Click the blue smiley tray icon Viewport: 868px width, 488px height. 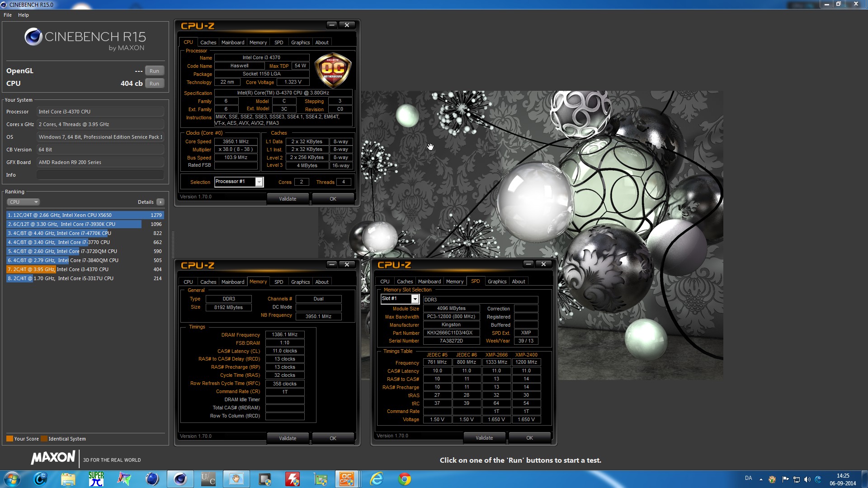click(818, 479)
